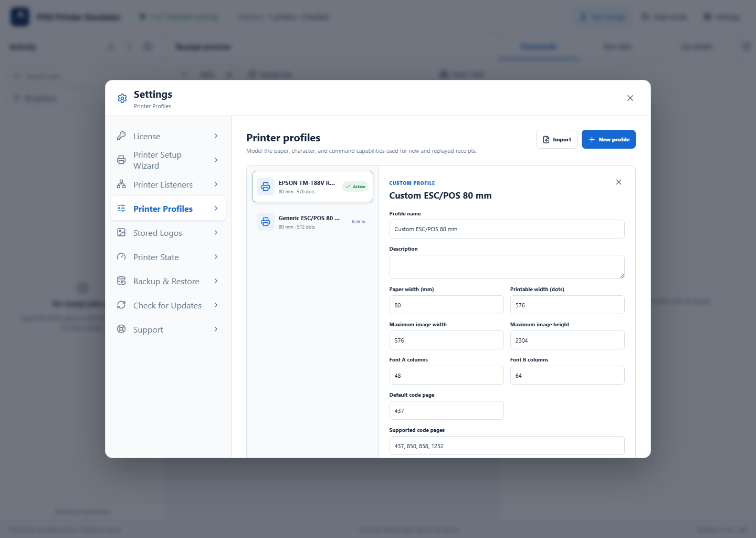Screen dimensions: 756x538
Task: Focus the Description text area
Action: click(x=507, y=267)
